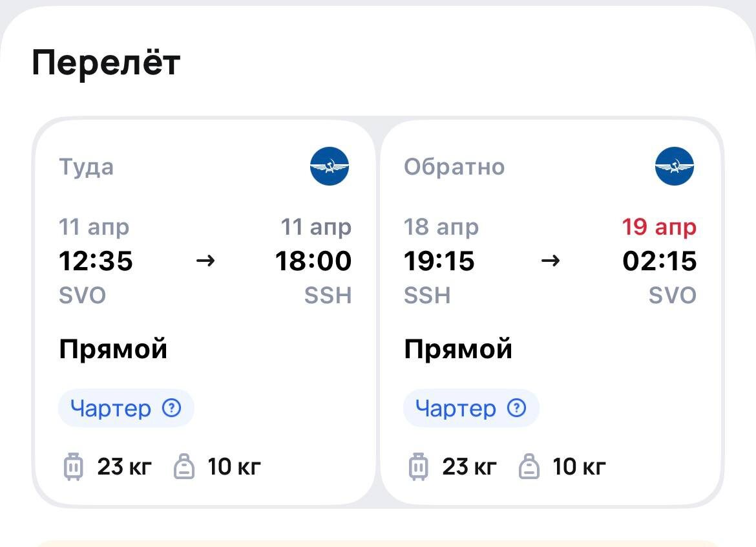
Task: Open the charter info question mark on outbound flight
Action: click(x=171, y=408)
